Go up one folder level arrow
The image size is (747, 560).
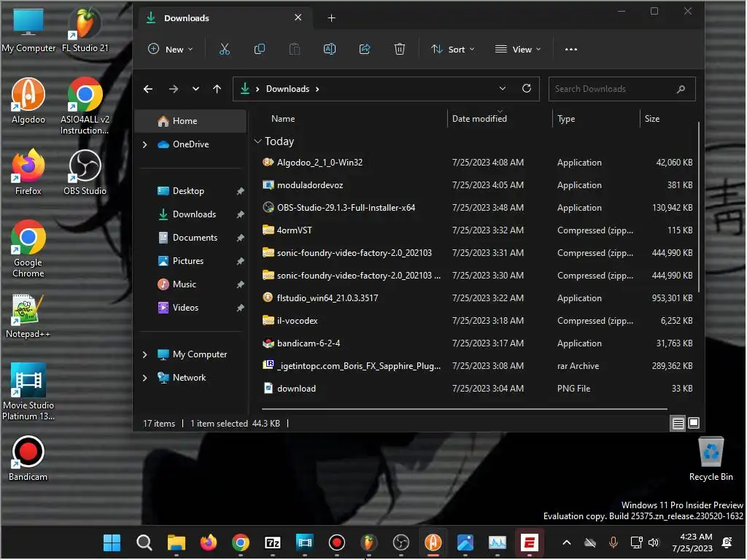(x=217, y=88)
